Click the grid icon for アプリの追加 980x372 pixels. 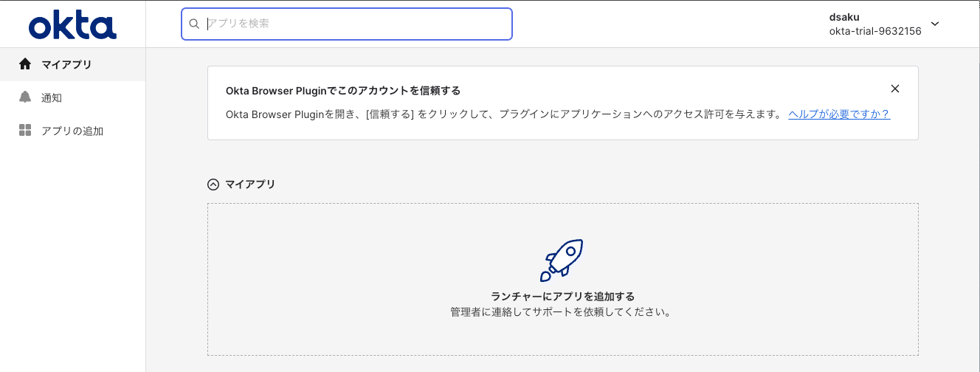click(x=25, y=131)
